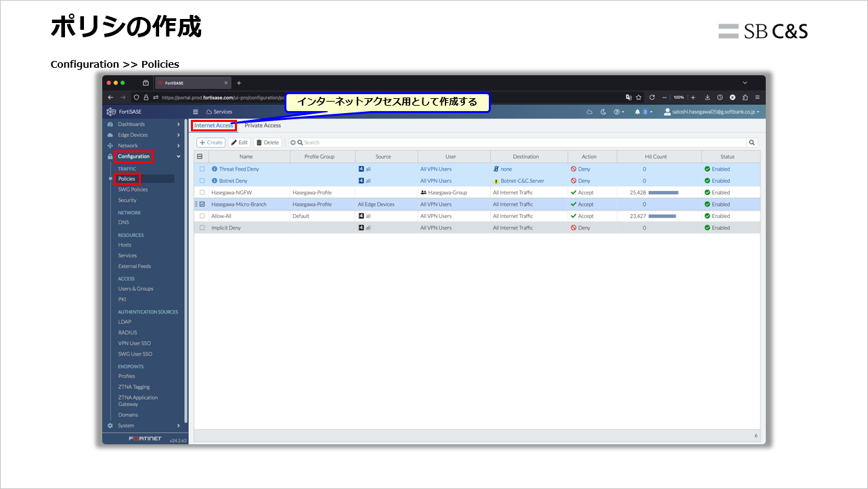Screen dimensions: 868x489
Task: Click the sidebar vertical scrollbar
Action: click(x=186, y=271)
